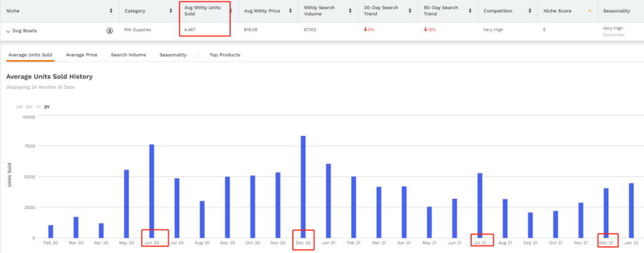Viewport: 644px width, 253px height.
Task: Click the Dec 20 chart bar
Action: coord(303,187)
